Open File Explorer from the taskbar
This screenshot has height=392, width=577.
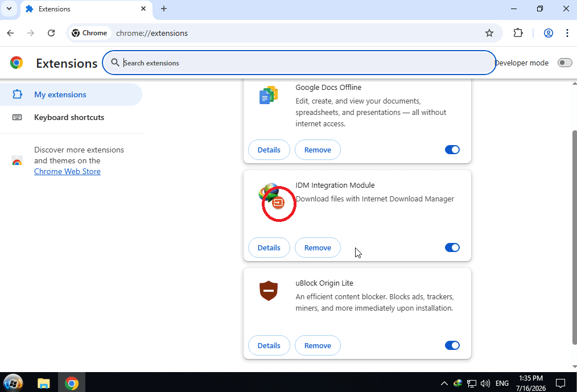pyautogui.click(x=43, y=383)
